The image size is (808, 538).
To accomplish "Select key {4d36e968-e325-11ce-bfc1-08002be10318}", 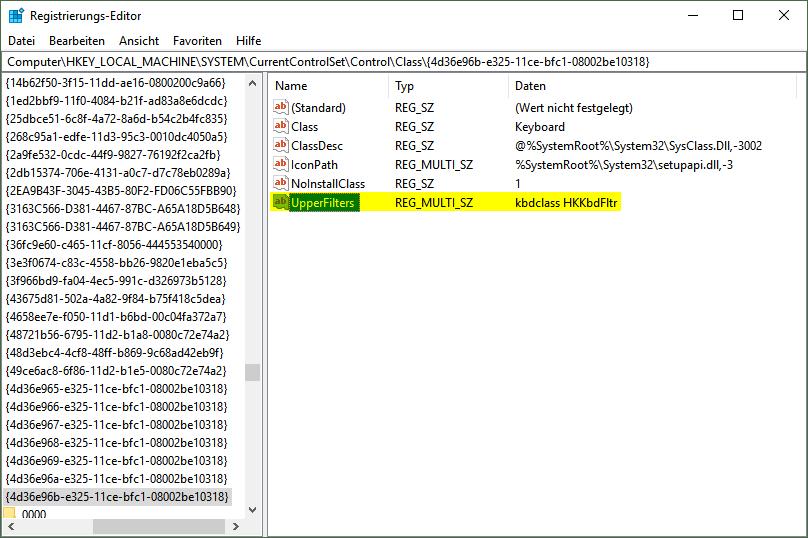I will click(x=116, y=443).
